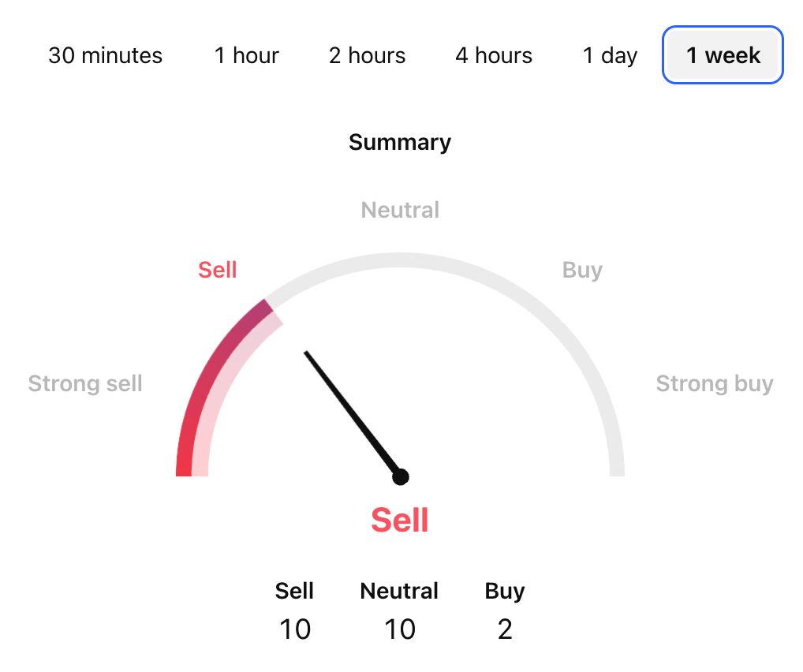This screenshot has height=672, width=803.
Task: Click the Neutral count of 10
Action: 400,629
